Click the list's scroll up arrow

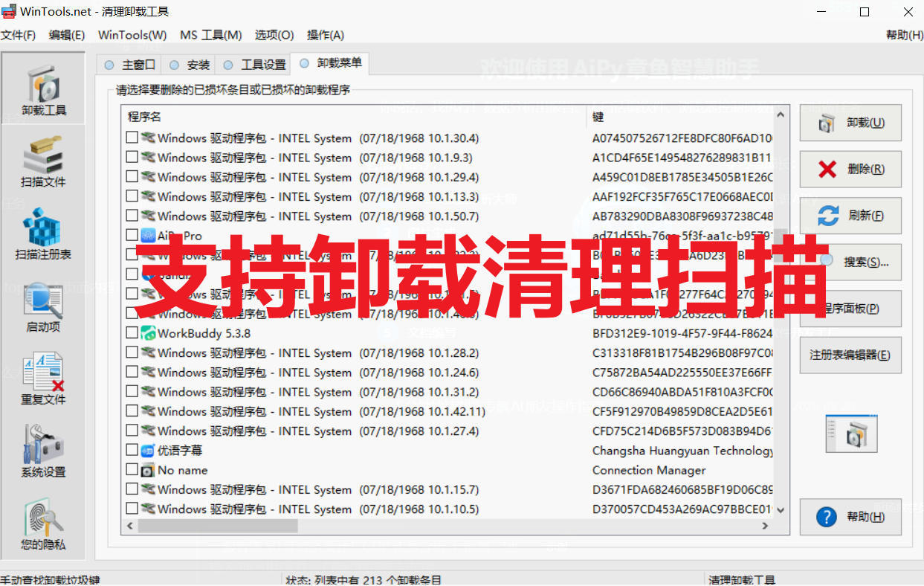(780, 115)
